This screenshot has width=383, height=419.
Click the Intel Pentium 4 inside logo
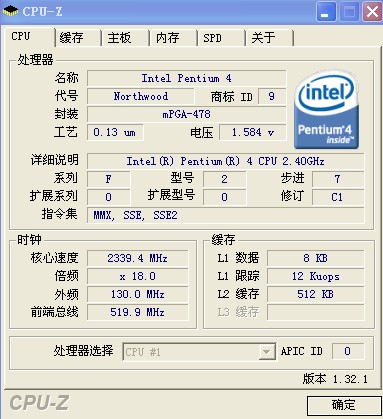click(326, 110)
